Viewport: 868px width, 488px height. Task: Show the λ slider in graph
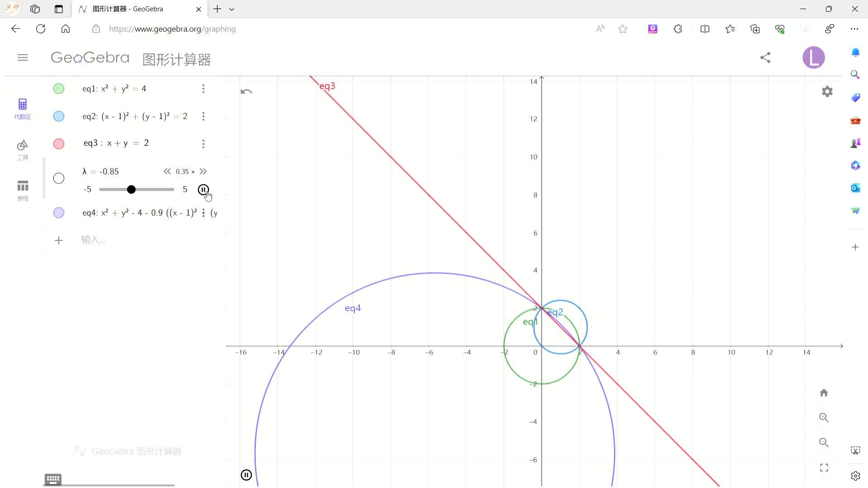(59, 178)
